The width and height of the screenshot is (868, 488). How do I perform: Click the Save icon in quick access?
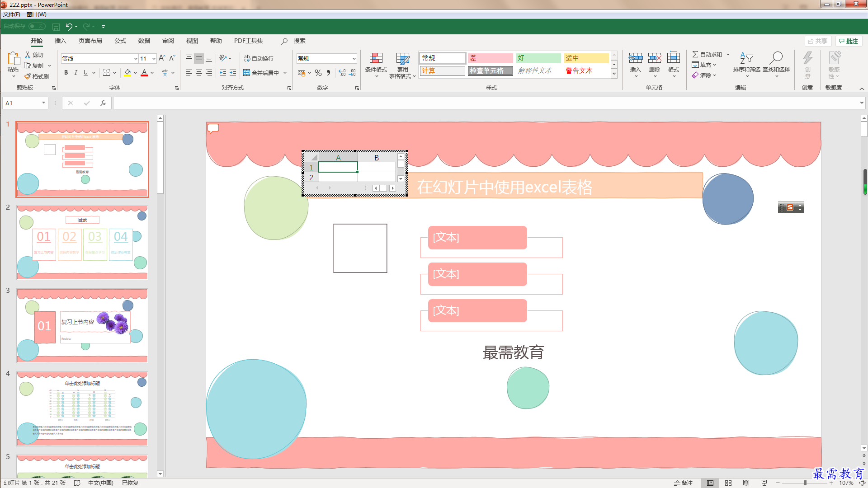[56, 27]
